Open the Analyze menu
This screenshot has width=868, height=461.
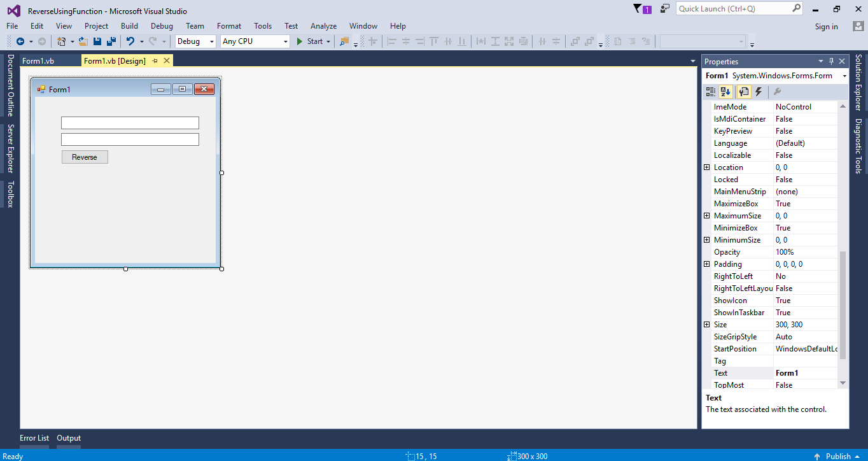click(323, 26)
